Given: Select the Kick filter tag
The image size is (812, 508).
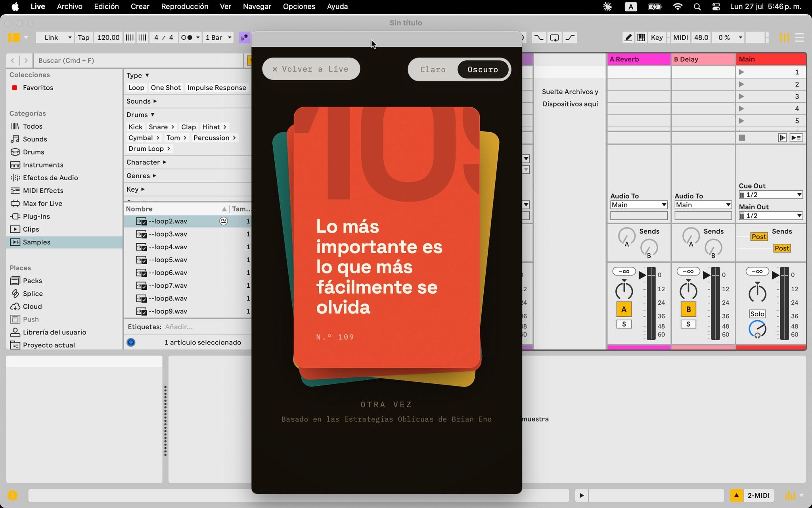Looking at the screenshot, I should [x=135, y=127].
